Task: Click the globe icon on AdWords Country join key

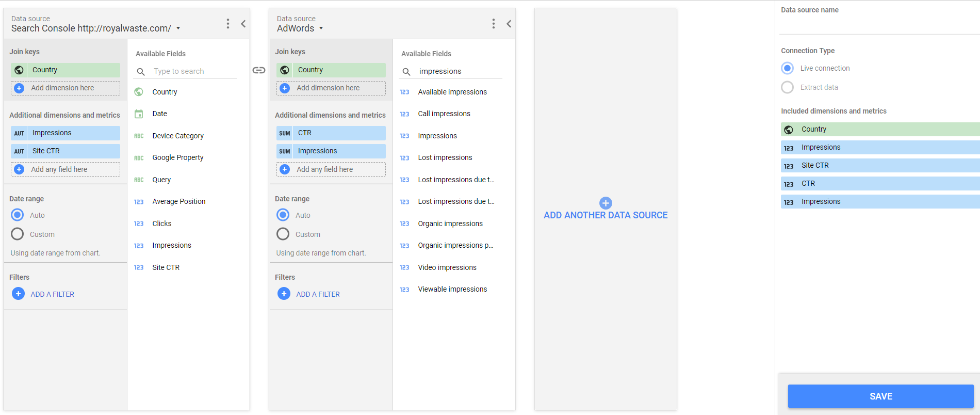Action: [x=285, y=70]
